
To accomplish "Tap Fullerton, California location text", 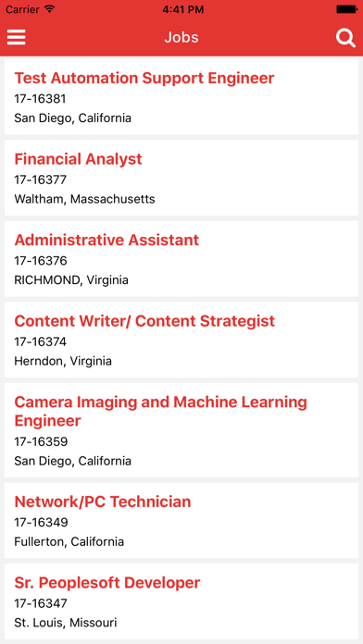I will coord(69,541).
